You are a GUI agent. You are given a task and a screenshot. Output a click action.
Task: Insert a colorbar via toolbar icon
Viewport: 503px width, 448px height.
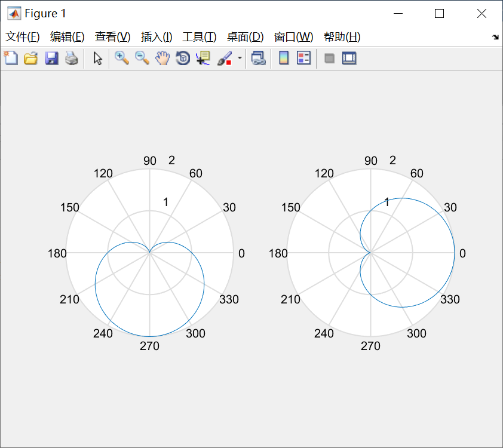(x=284, y=59)
